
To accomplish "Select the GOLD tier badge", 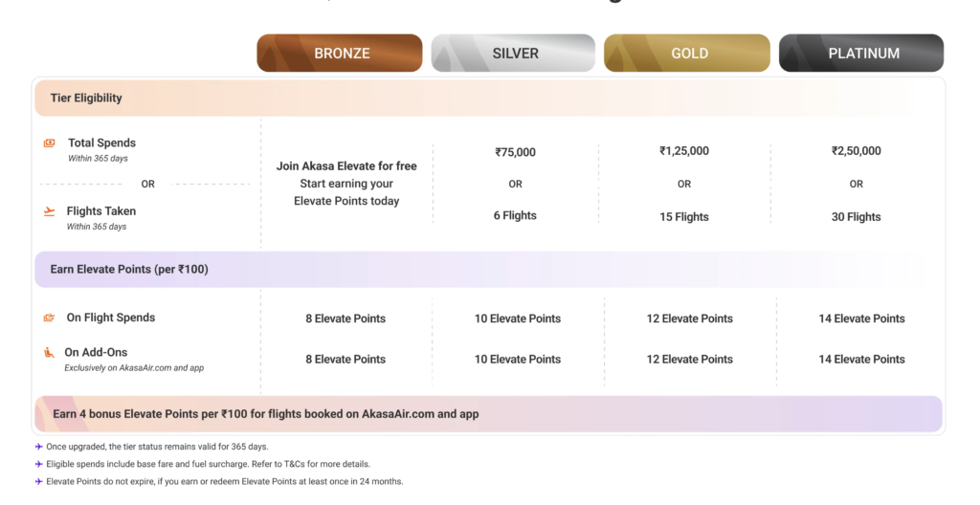I will point(687,54).
